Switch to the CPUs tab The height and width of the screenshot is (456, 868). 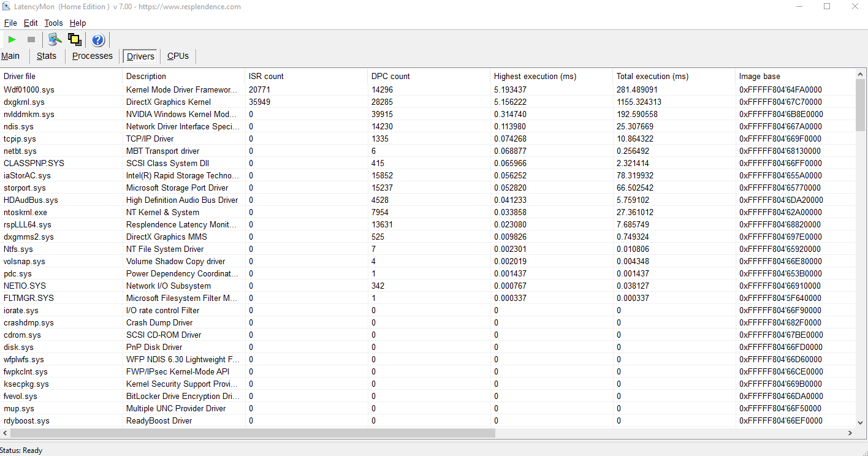[178, 56]
